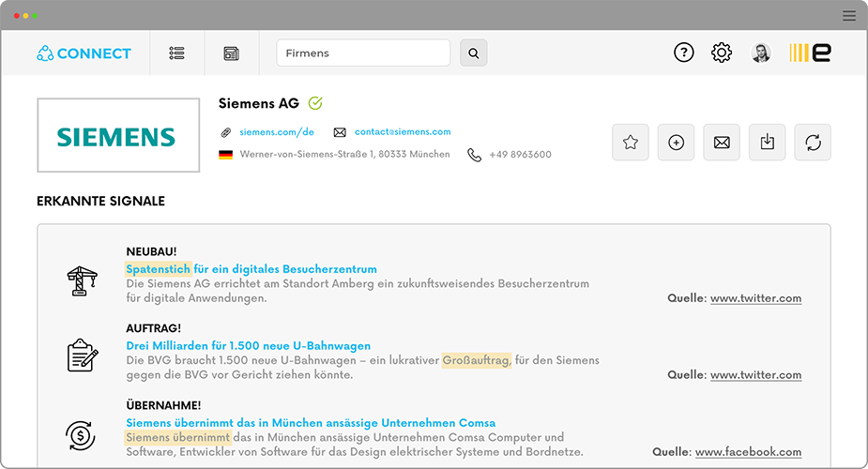
Task: Click the dollar cycle Übernahme icon
Action: pos(81,435)
